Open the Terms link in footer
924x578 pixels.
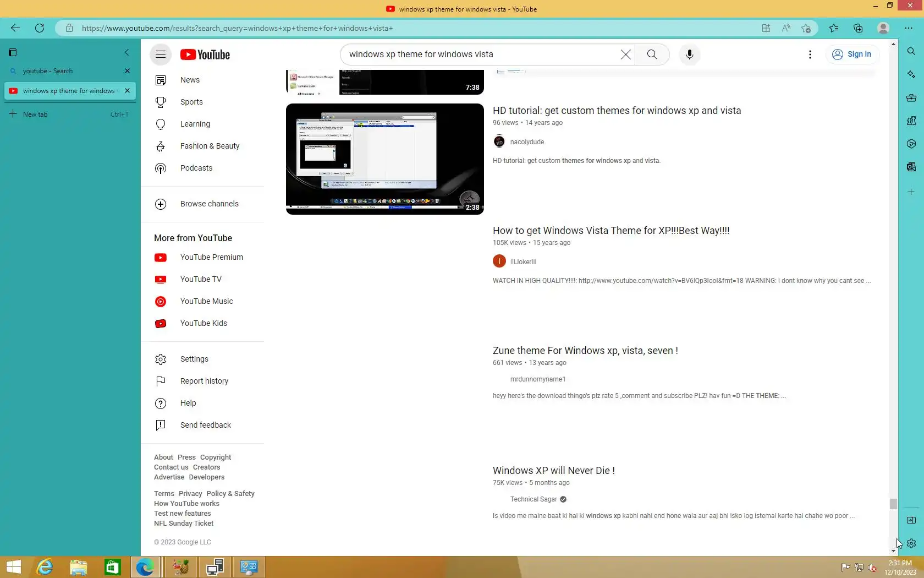pyautogui.click(x=164, y=494)
